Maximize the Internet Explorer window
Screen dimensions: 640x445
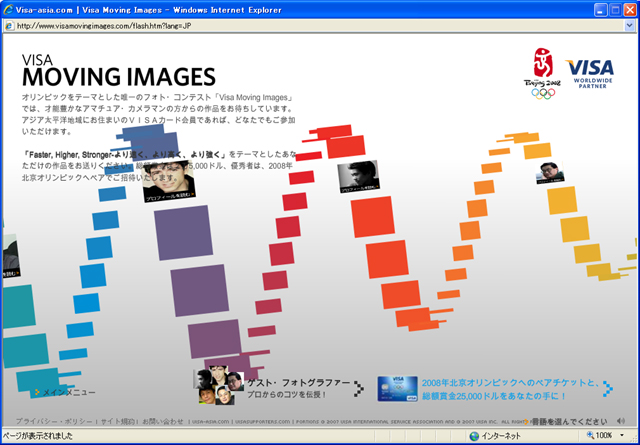(x=615, y=10)
